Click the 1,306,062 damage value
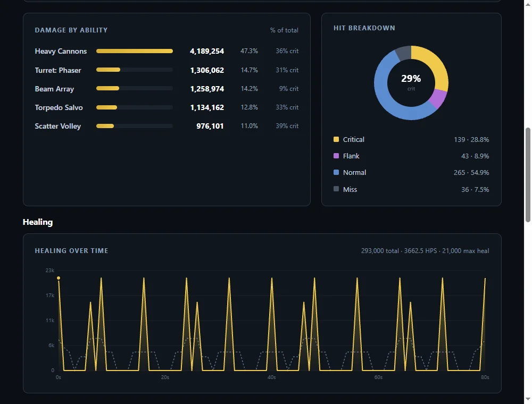The image size is (532, 404). pyautogui.click(x=207, y=70)
